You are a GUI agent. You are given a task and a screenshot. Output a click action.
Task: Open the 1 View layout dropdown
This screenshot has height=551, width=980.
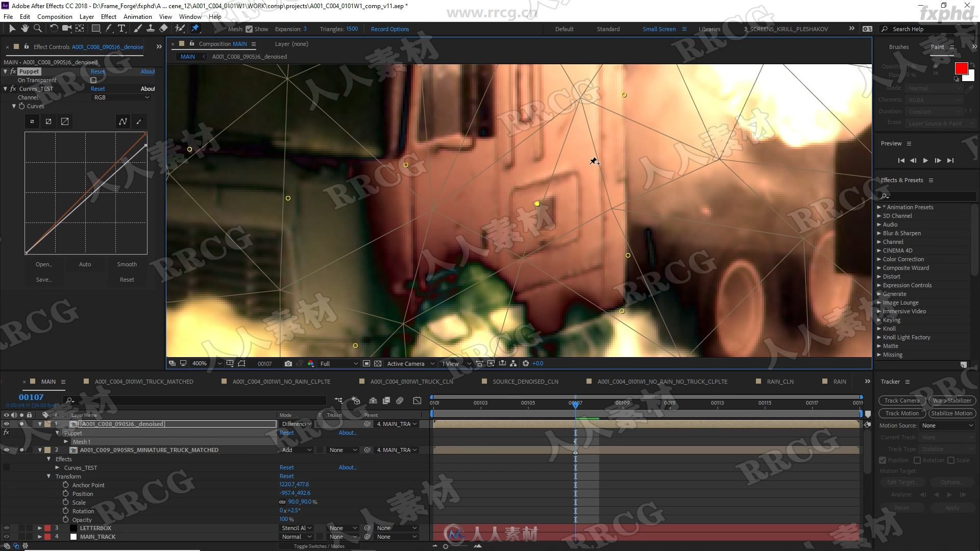(456, 364)
